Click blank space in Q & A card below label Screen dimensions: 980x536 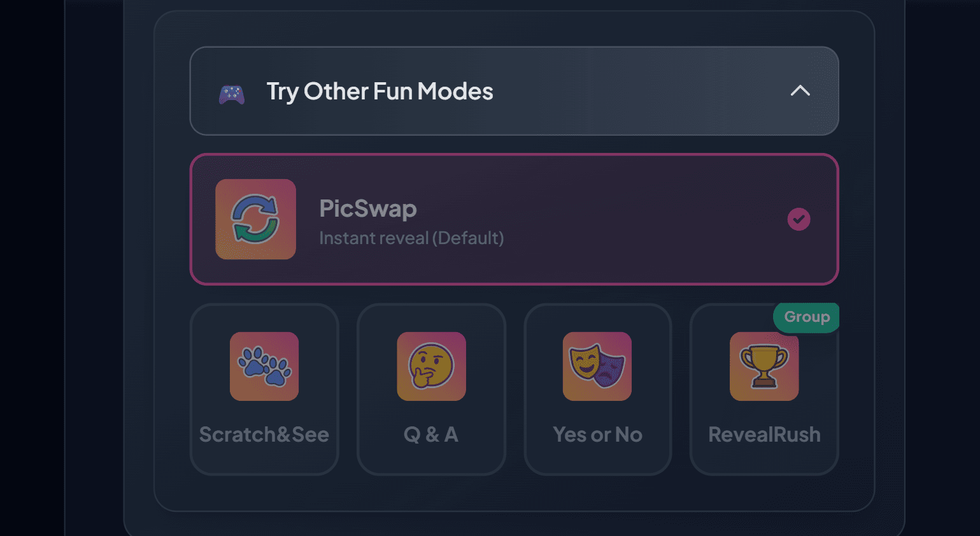[x=431, y=460]
